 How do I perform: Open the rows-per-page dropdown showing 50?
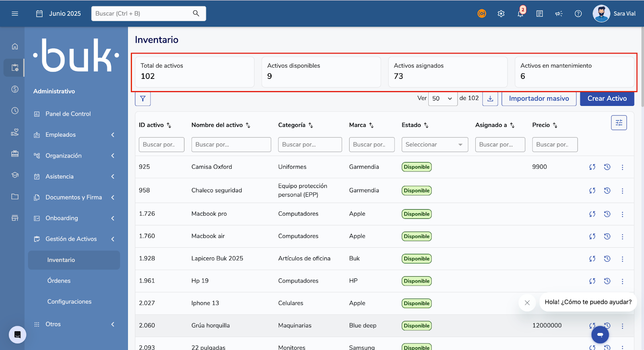(442, 99)
